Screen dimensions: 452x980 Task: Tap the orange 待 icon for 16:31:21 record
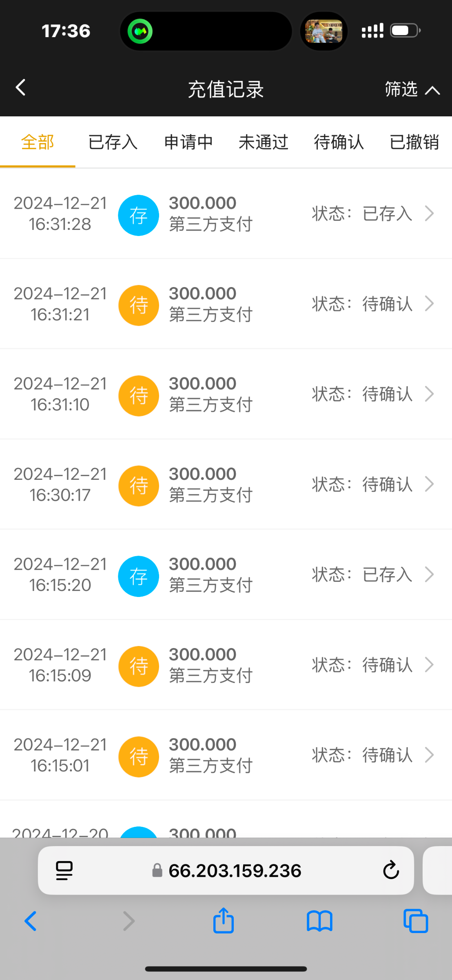coord(138,305)
